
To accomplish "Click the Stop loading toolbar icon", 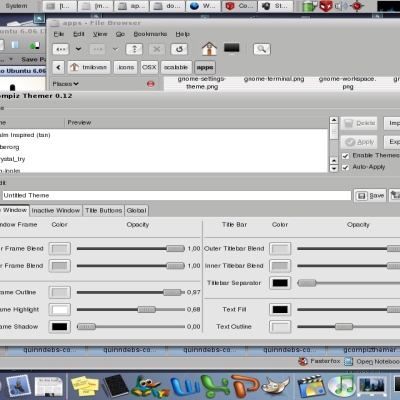I will coord(157,49).
